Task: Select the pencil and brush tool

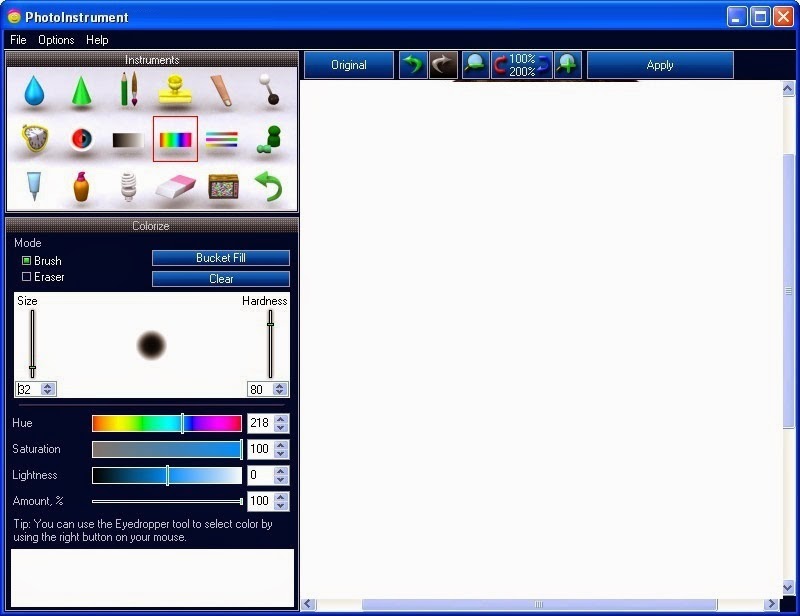Action: point(129,89)
